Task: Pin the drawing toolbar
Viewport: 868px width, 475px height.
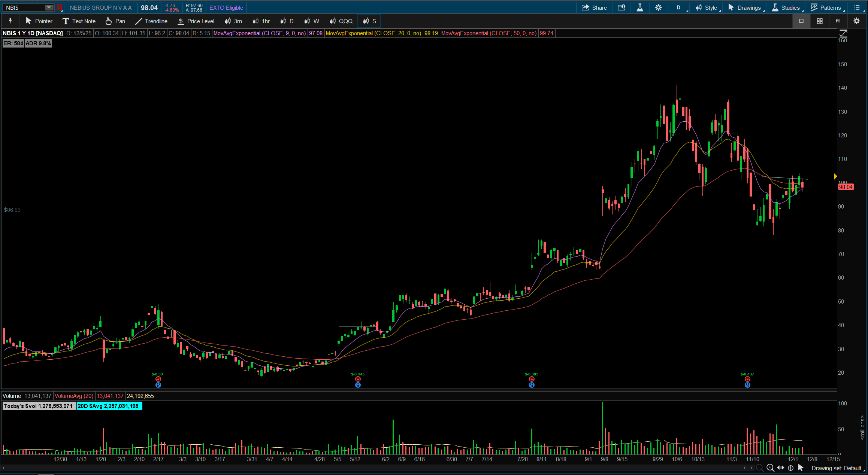Action: tap(10, 21)
